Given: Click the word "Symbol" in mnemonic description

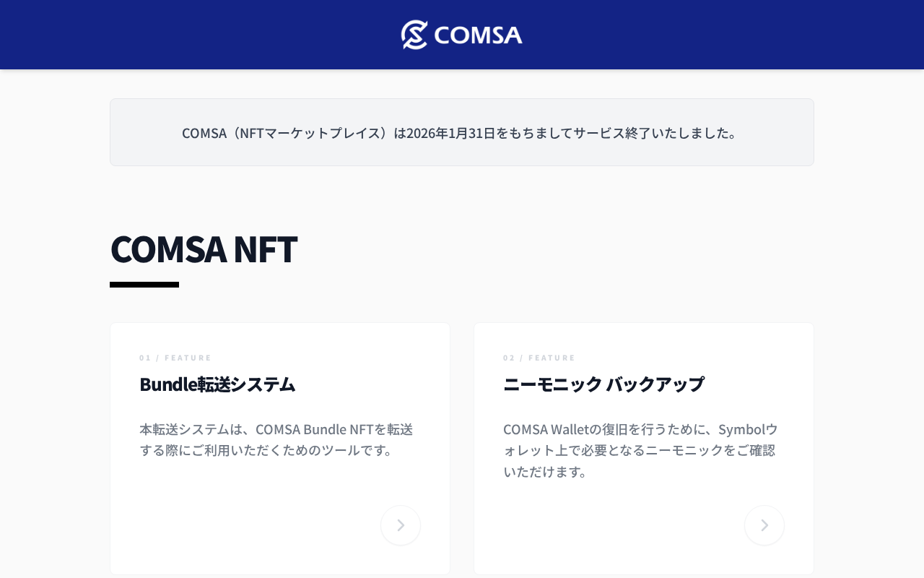Looking at the screenshot, I should (x=741, y=429).
